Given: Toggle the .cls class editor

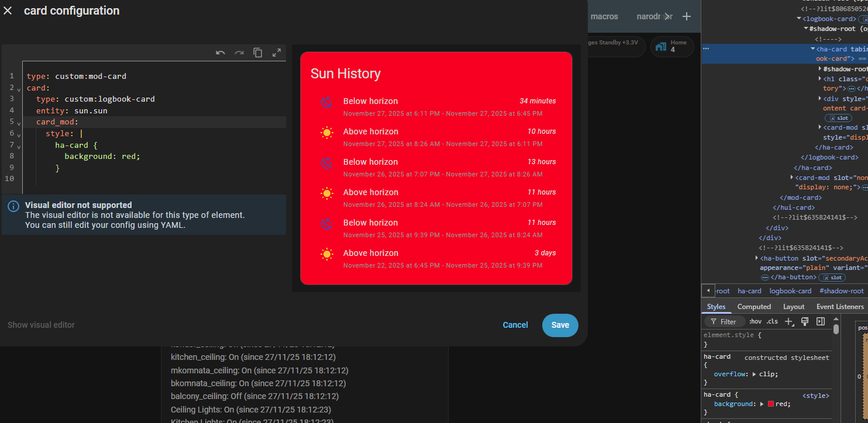Looking at the screenshot, I should 772,321.
